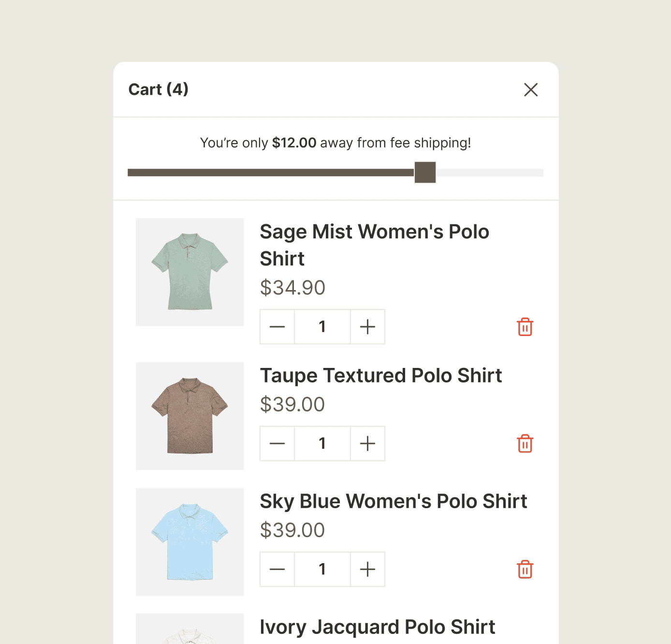Open Taupe Textured Polo Shirt title link
This screenshot has width=671, height=644.
click(381, 376)
